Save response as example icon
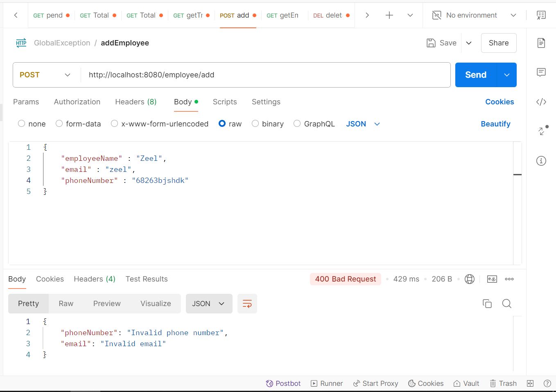This screenshot has width=556, height=392. [x=492, y=279]
